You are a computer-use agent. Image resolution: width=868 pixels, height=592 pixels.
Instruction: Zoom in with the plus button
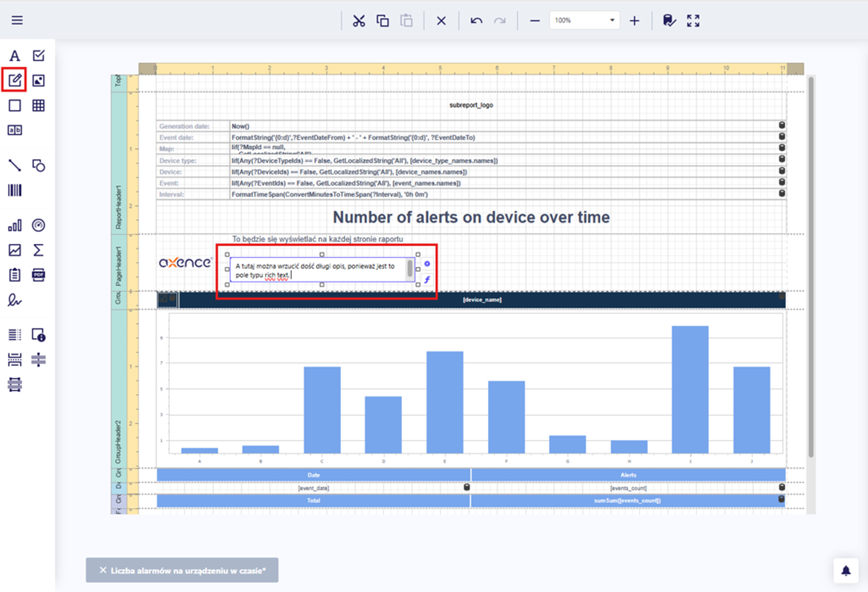(634, 21)
